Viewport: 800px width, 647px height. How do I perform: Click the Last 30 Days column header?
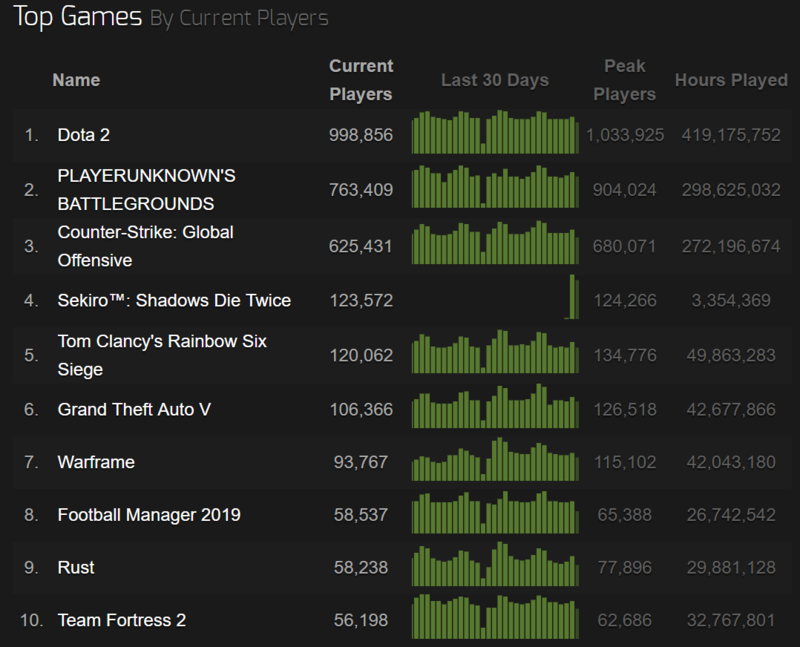click(x=495, y=80)
